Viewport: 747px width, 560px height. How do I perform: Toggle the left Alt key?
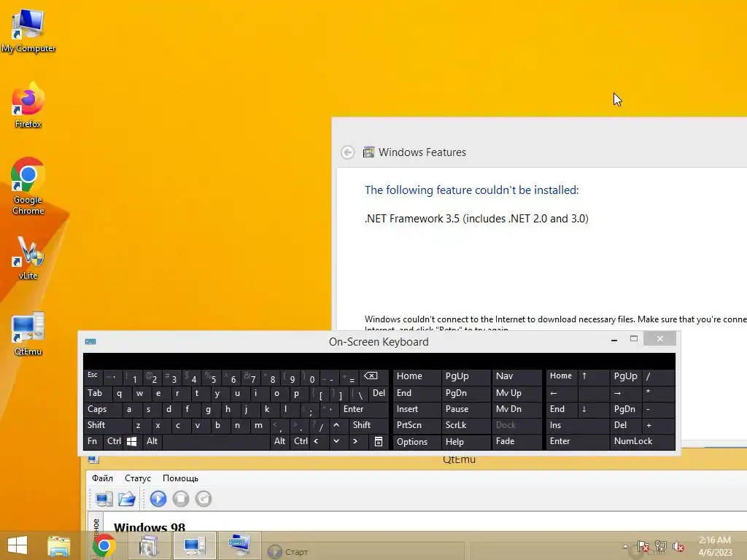click(152, 441)
